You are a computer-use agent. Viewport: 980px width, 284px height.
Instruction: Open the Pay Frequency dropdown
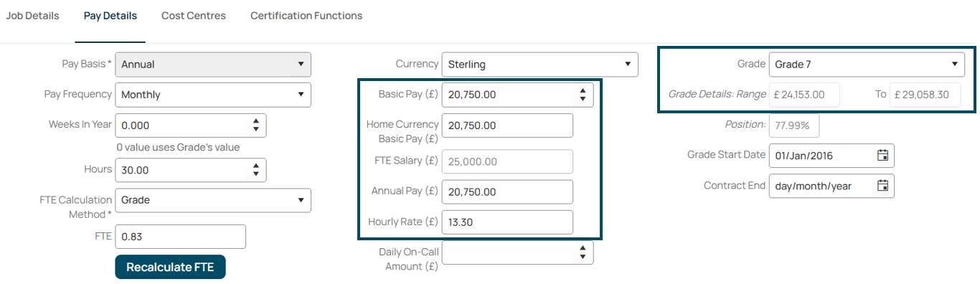click(x=213, y=95)
